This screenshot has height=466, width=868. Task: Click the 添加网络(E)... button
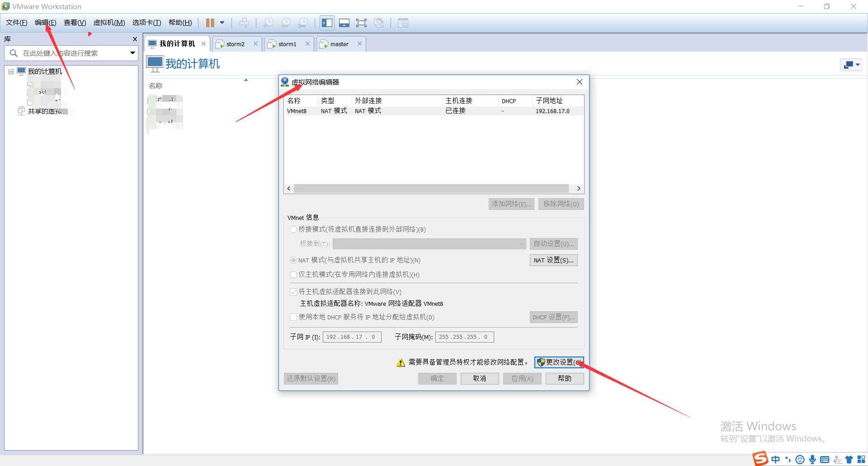click(511, 204)
